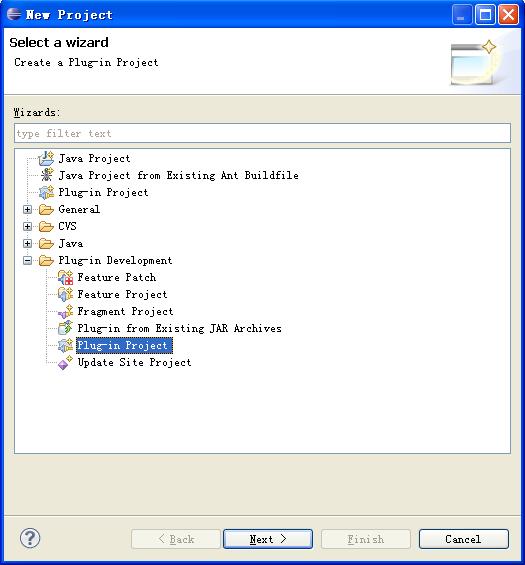This screenshot has width=525, height=565.
Task: Click the Ant Buildfile project icon
Action: 46,175
